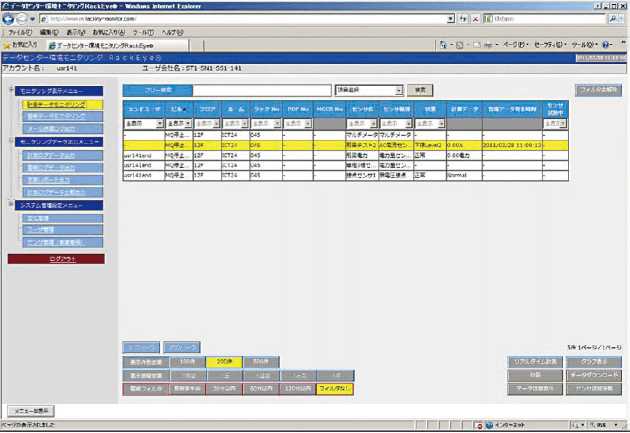Click the browser Back arrow button
630x433 pixels.
pyautogui.click(x=10, y=19)
